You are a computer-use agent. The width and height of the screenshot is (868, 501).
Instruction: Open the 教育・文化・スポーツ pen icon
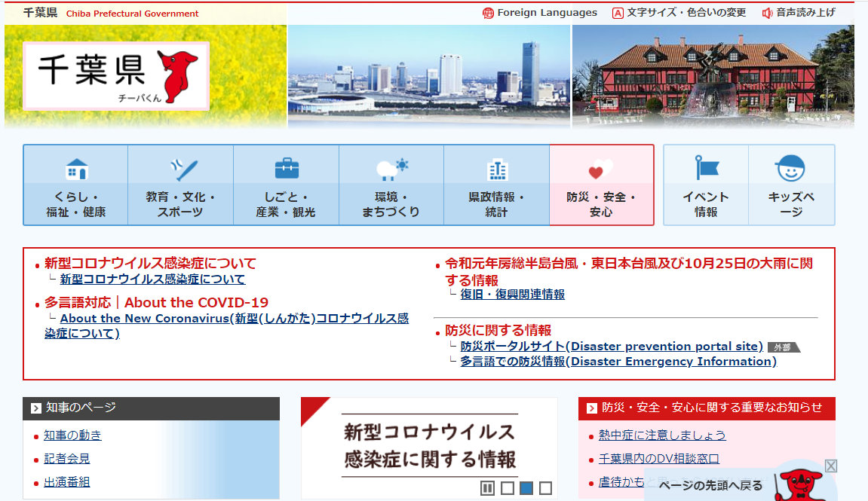click(x=181, y=169)
